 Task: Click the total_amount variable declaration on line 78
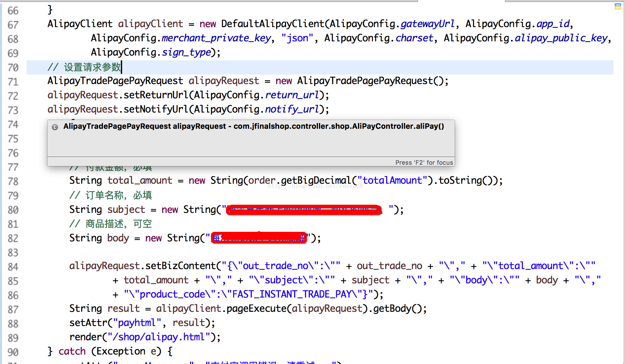point(140,180)
